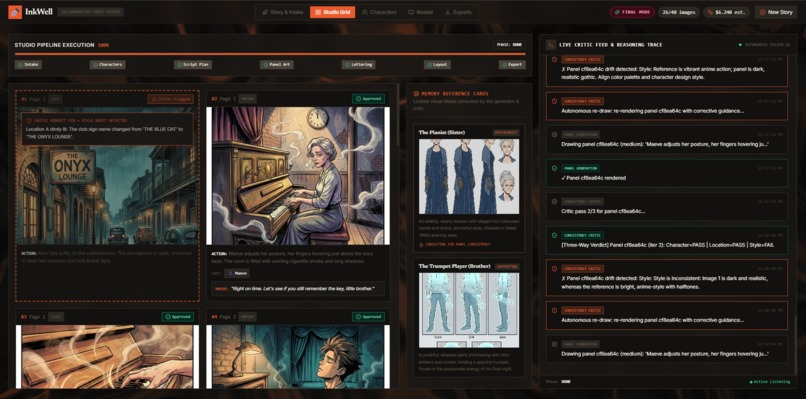
Task: Click Maeve's dialogue line in panel #2
Action: click(x=298, y=289)
